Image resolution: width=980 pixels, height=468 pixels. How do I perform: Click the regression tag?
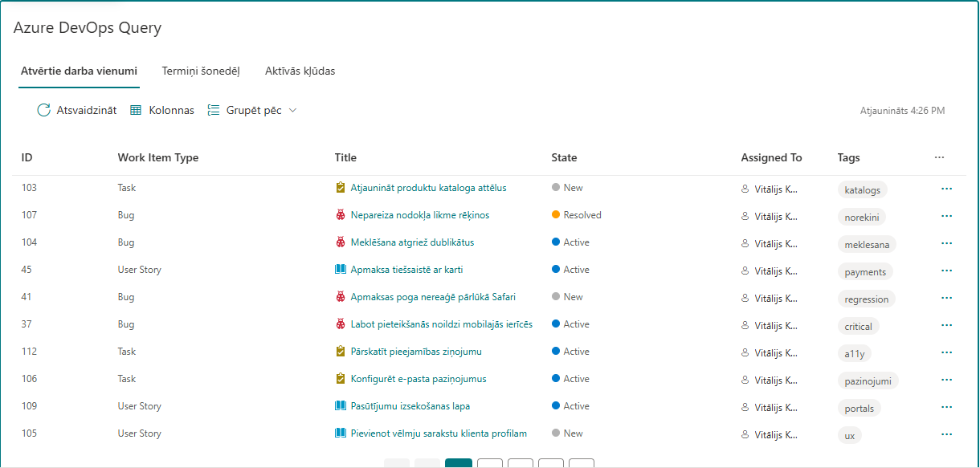click(866, 299)
